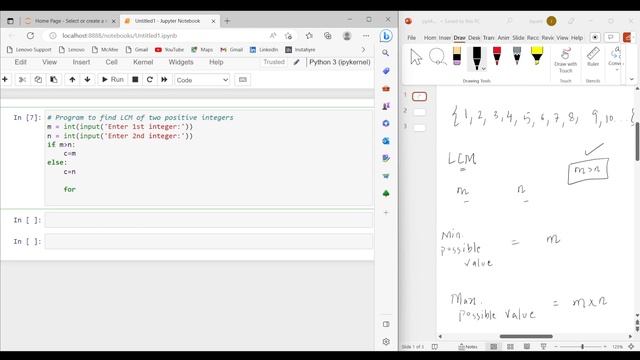Toggle the Ruler stencil
640x360 pixels.
click(593, 57)
